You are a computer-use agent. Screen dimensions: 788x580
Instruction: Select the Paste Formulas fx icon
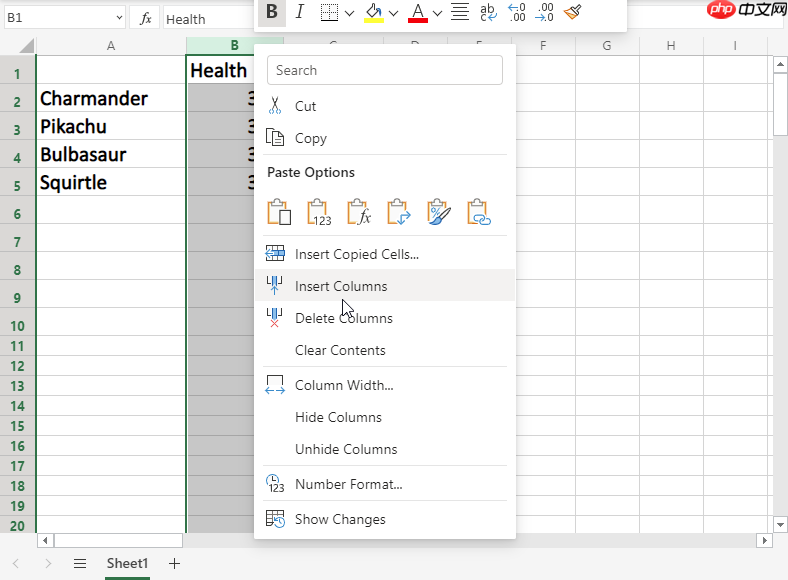359,212
